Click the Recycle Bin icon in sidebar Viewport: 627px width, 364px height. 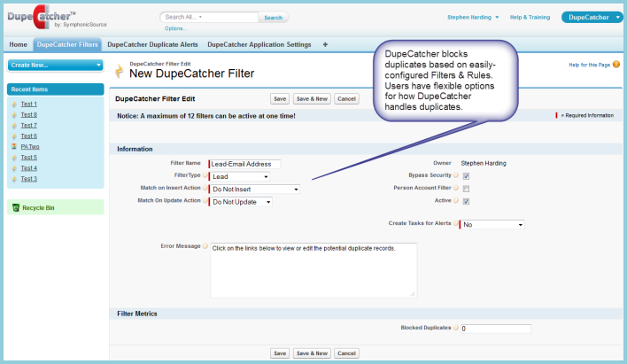point(15,207)
